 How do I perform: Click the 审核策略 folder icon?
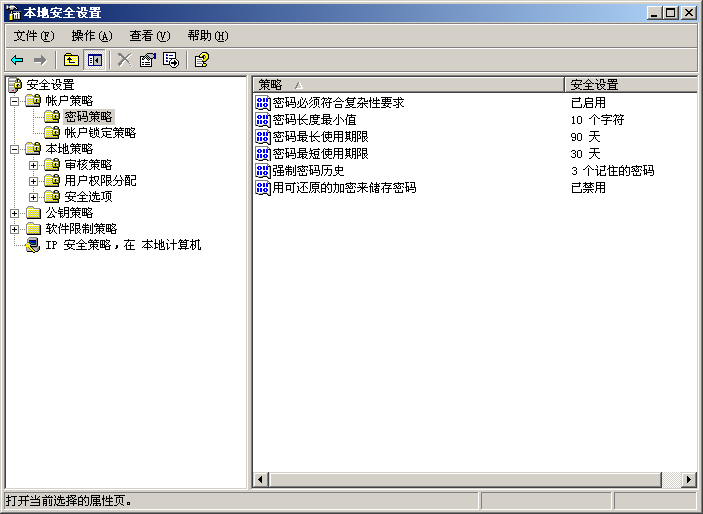[52, 165]
